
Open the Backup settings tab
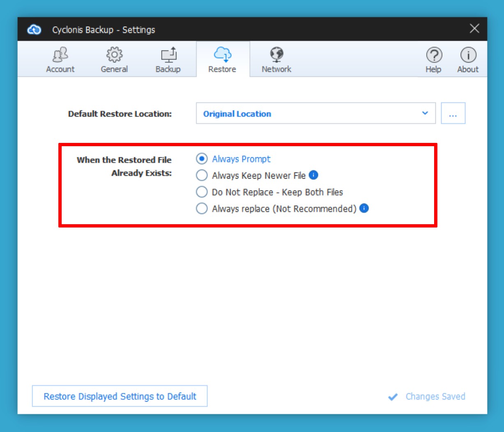coord(168,60)
